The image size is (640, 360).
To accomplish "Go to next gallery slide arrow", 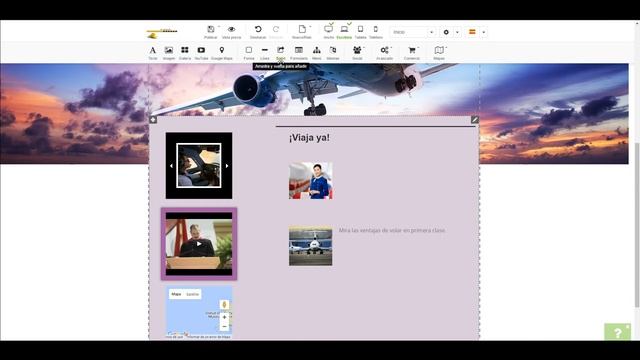I will pos(227,166).
